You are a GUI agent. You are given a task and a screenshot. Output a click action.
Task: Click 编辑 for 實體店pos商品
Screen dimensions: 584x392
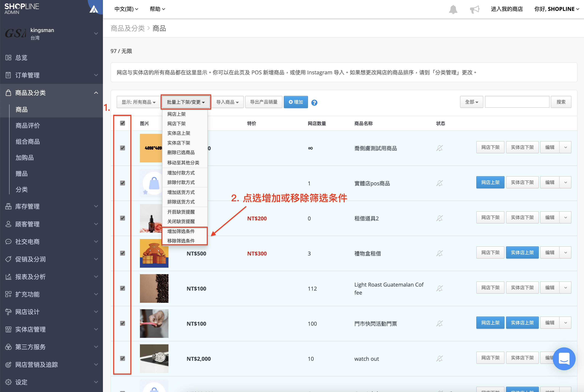(550, 182)
